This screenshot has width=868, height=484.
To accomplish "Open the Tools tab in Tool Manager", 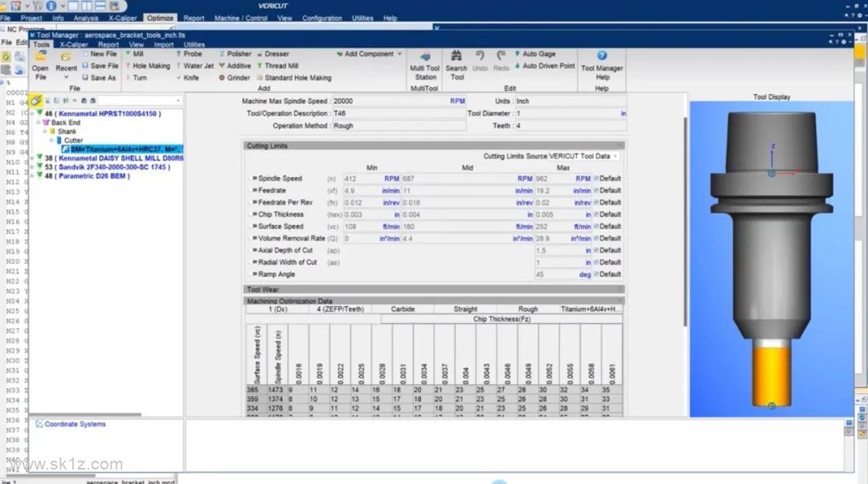I will pyautogui.click(x=41, y=44).
